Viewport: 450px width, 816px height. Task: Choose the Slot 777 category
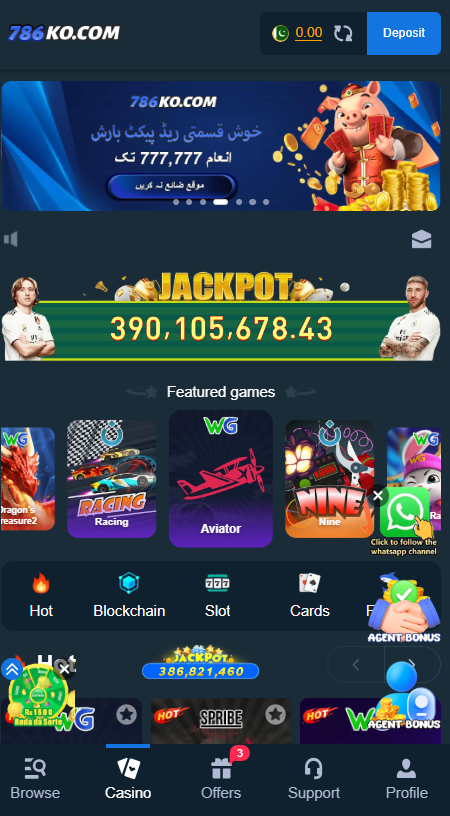click(217, 595)
